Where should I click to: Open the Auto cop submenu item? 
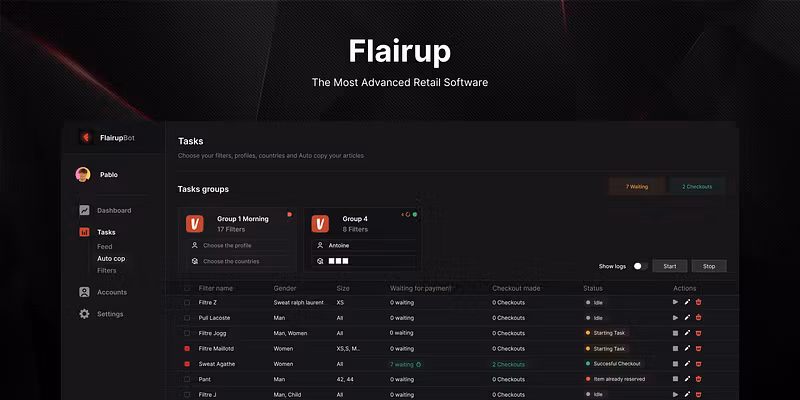[111, 259]
